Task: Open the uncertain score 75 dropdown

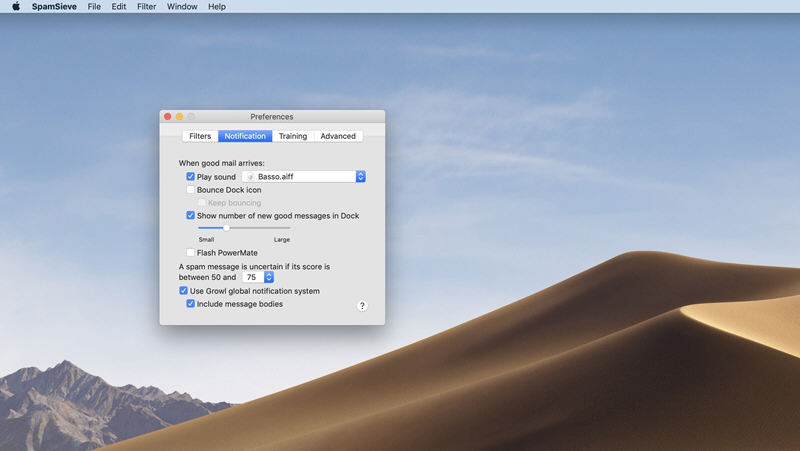Action: (258, 277)
